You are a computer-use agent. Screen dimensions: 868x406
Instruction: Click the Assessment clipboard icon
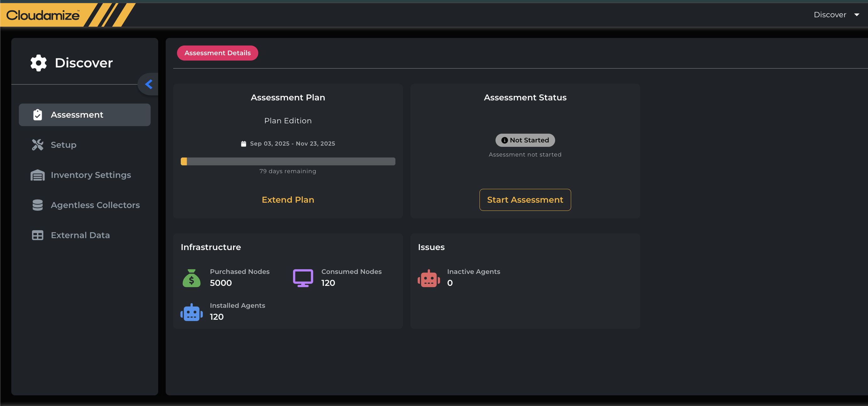point(38,115)
